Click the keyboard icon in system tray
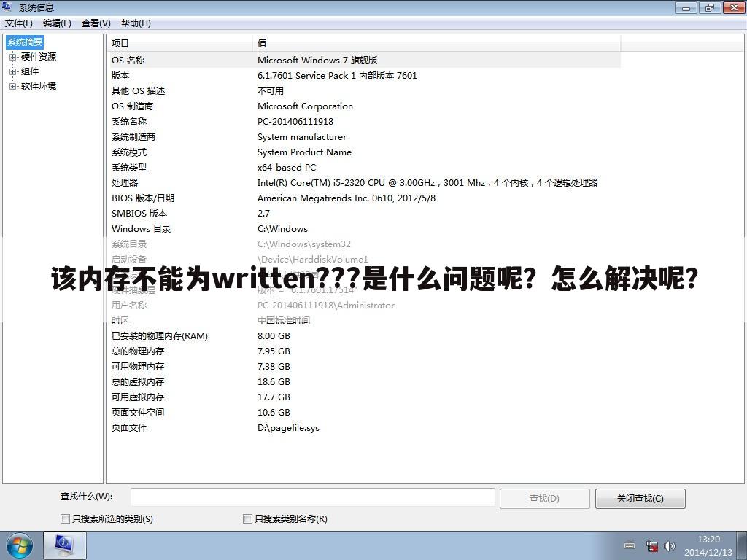 coord(630,545)
